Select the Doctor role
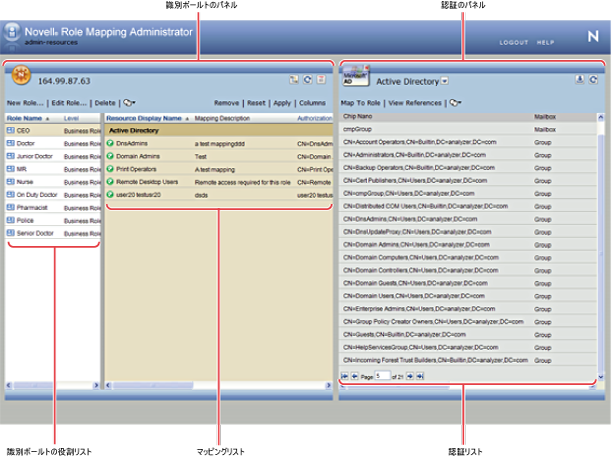 53,143
